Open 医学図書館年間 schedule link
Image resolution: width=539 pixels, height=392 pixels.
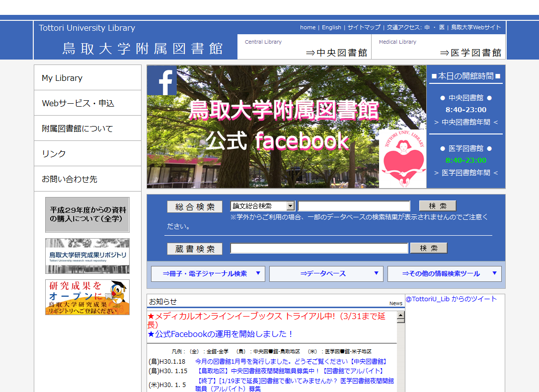pos(466,173)
